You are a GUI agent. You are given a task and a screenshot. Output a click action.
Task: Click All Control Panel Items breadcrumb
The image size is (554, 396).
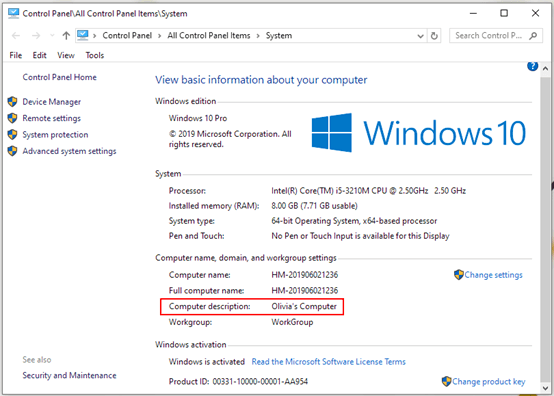point(209,36)
